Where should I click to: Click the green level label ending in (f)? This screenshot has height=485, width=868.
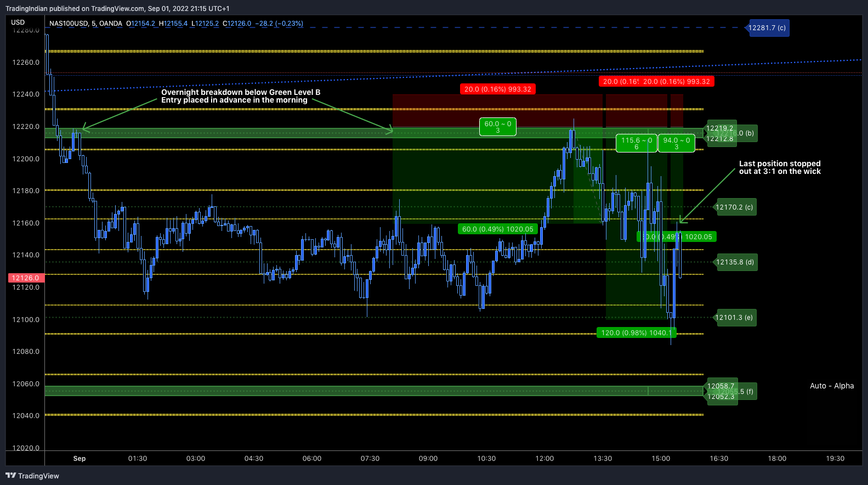coord(747,392)
